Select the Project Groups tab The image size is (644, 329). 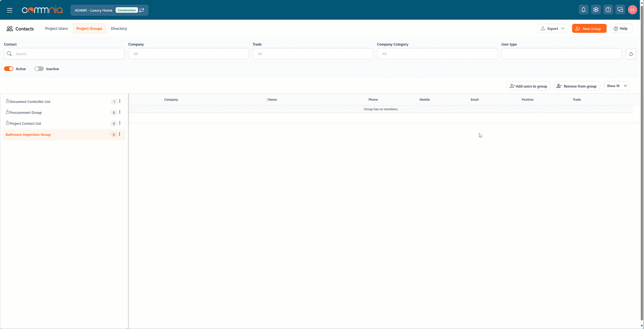click(x=89, y=28)
